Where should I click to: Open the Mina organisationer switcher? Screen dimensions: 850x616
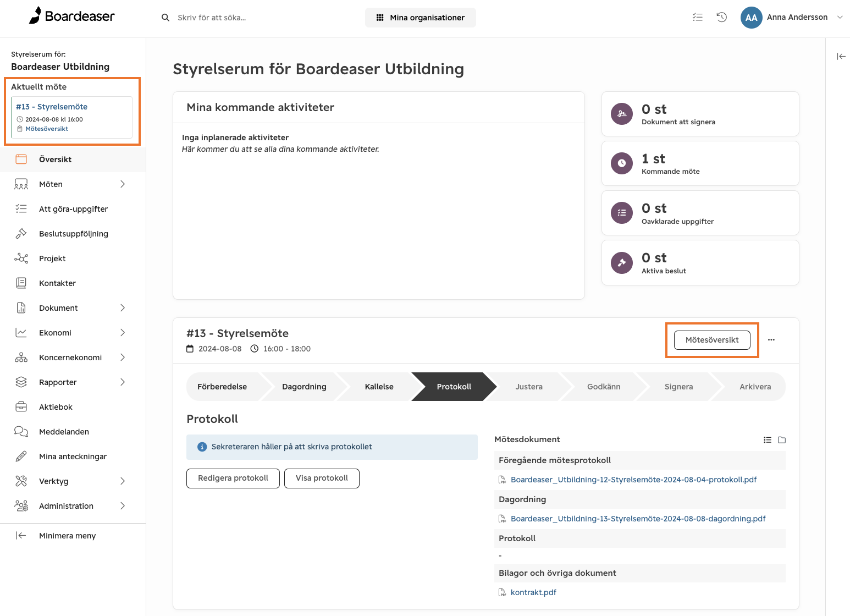421,18
